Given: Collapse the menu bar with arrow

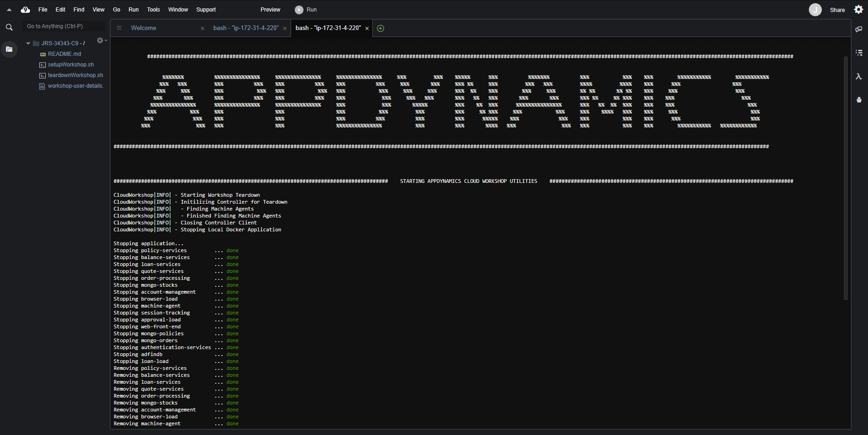Looking at the screenshot, I should click(9, 10).
